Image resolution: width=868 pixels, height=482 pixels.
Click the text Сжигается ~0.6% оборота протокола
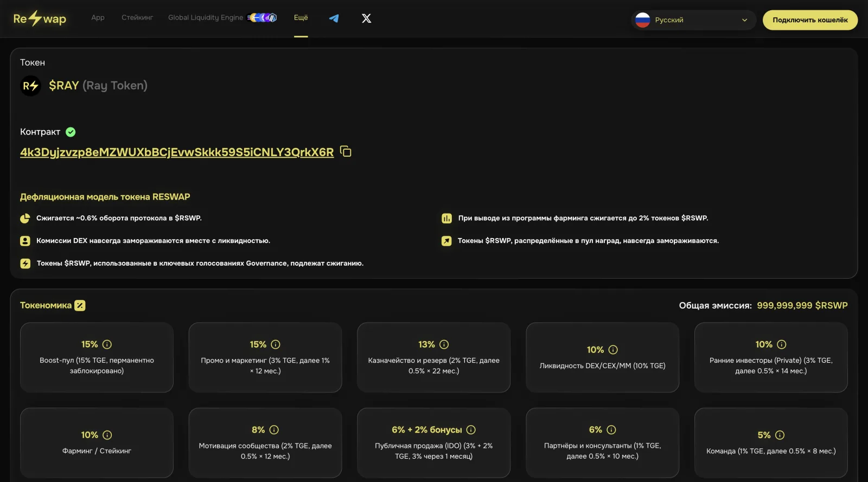119,218
